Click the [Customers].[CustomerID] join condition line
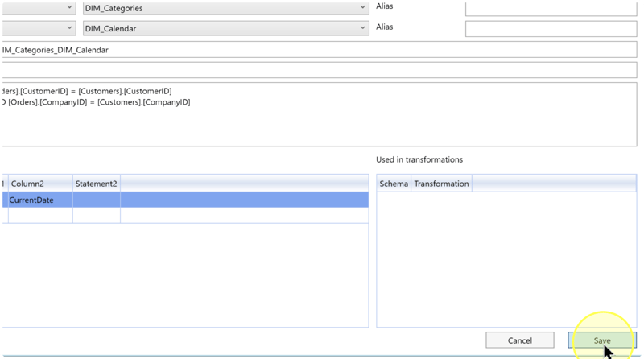Viewport: 644px width, 359px height. tap(87, 91)
